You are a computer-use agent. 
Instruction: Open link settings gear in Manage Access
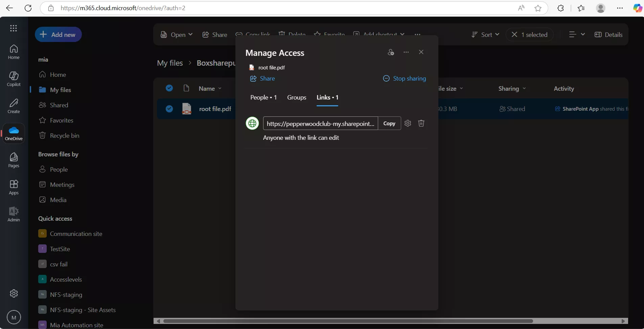[x=408, y=123]
